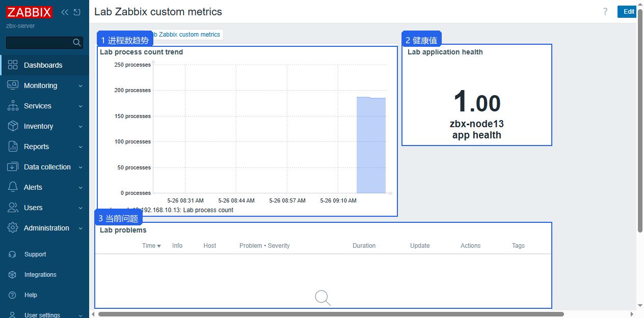Click the scrollbar up arrow

point(640,4)
